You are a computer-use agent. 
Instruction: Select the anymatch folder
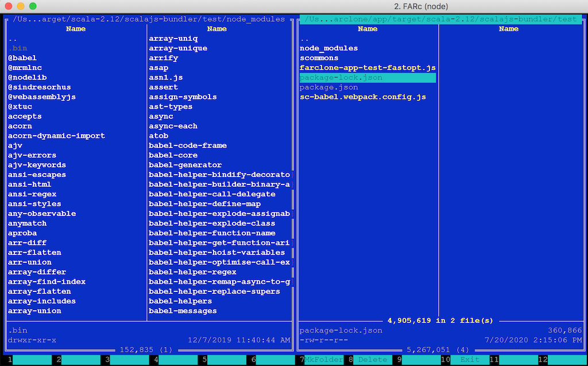[x=28, y=224]
